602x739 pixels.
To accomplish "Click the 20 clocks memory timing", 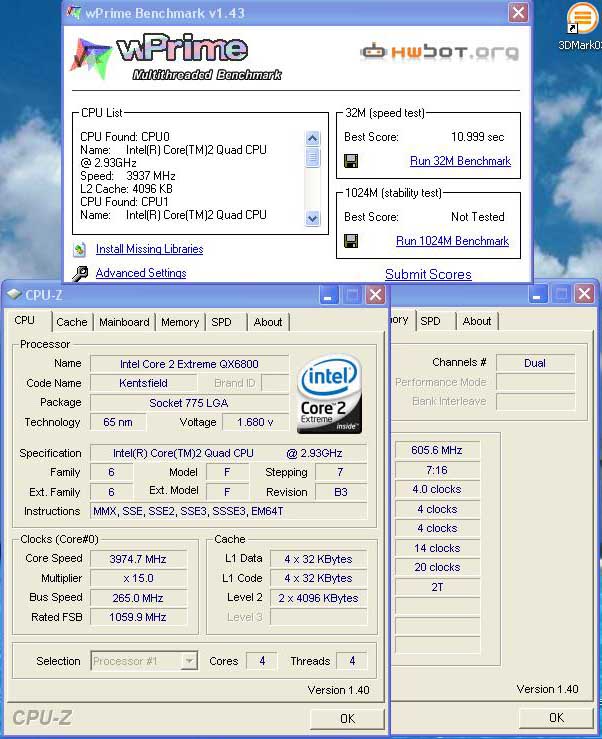I will pyautogui.click(x=437, y=567).
